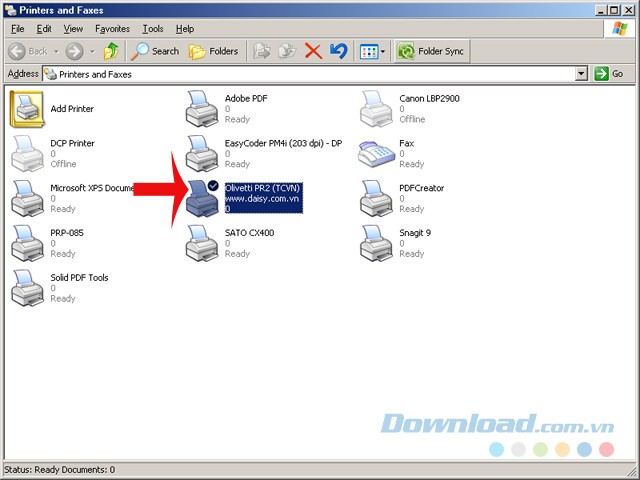Select the SATO CX400 printer
Image resolution: width=640 pixels, height=480 pixels.
[203, 243]
